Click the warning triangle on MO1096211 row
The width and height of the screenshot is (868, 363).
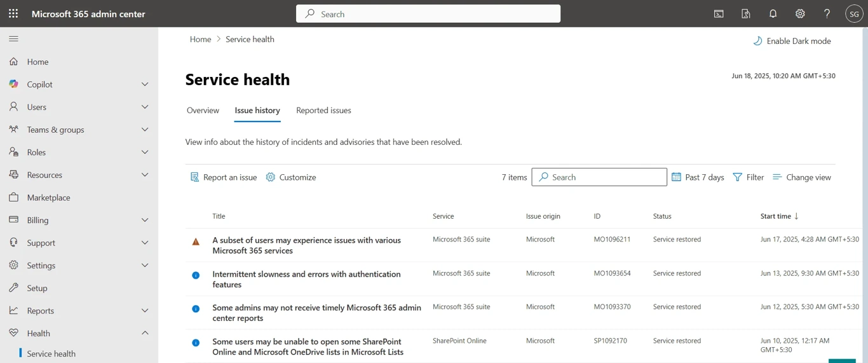tap(196, 242)
